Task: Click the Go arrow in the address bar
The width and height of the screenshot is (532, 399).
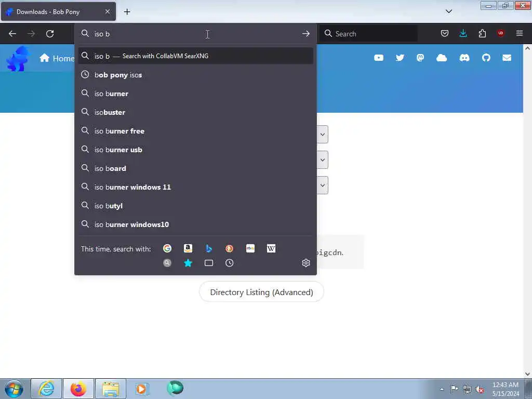Action: [x=305, y=34]
